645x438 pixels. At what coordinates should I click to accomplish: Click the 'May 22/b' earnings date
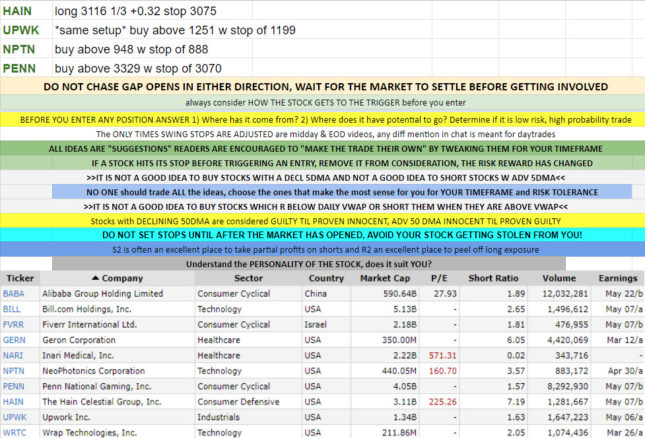click(x=624, y=294)
